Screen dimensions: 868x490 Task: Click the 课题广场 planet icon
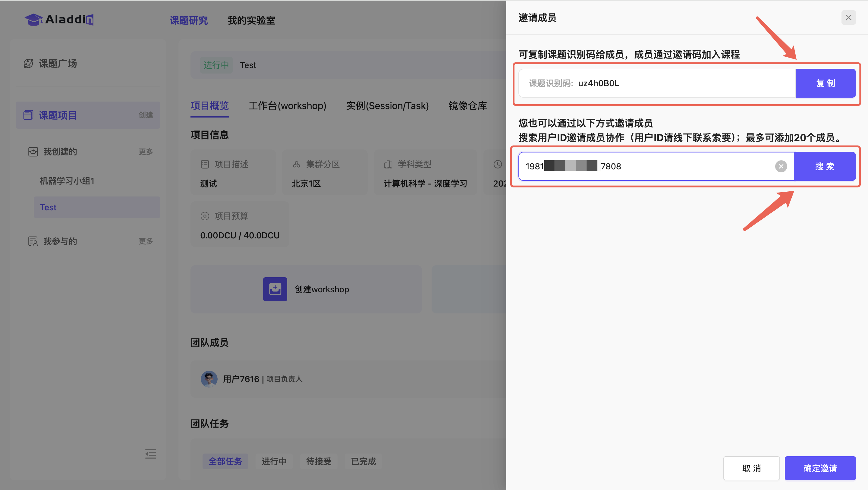click(28, 63)
